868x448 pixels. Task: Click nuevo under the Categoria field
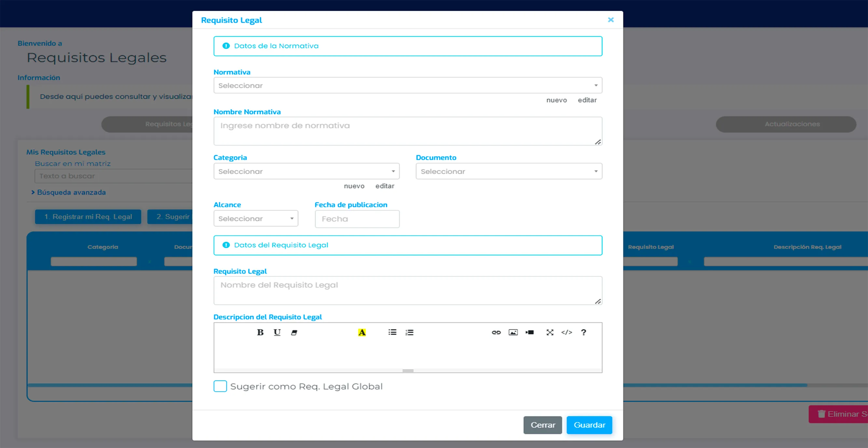pos(354,186)
